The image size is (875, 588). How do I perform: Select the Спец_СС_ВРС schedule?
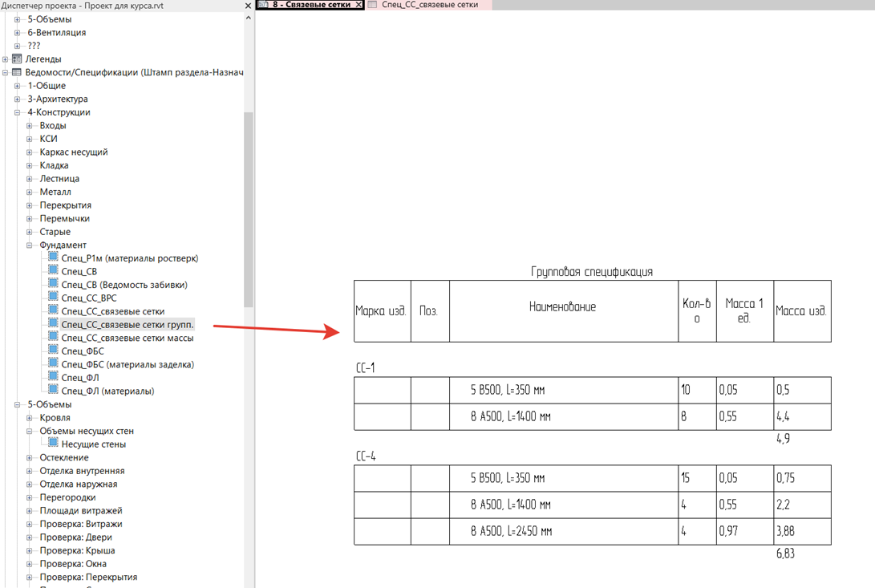[89, 298]
